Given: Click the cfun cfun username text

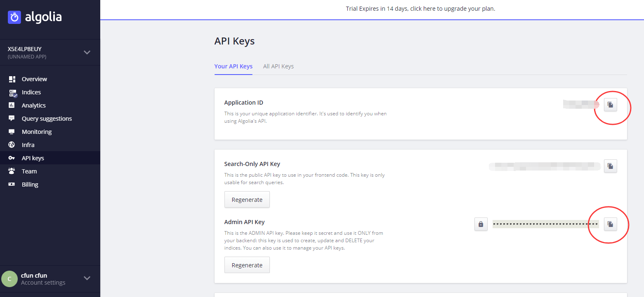Looking at the screenshot, I should tap(34, 276).
